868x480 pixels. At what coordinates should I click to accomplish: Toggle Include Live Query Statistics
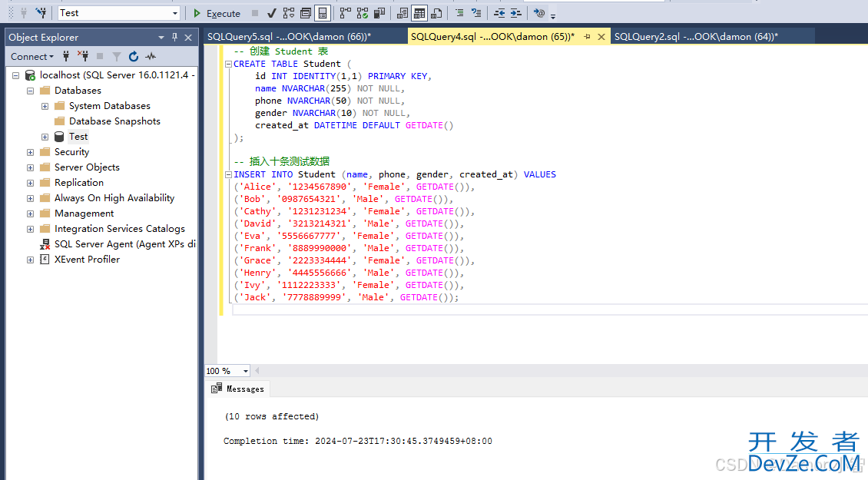coord(363,13)
